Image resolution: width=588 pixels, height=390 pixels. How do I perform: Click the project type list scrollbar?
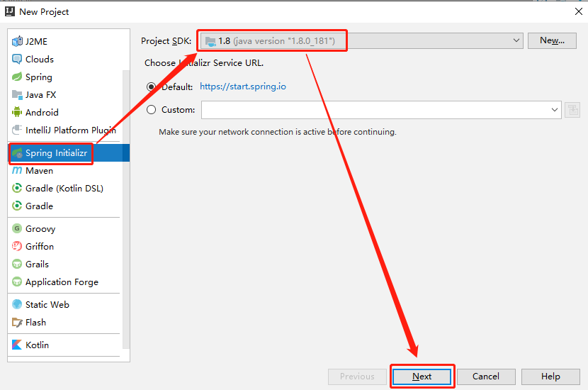tap(126, 209)
